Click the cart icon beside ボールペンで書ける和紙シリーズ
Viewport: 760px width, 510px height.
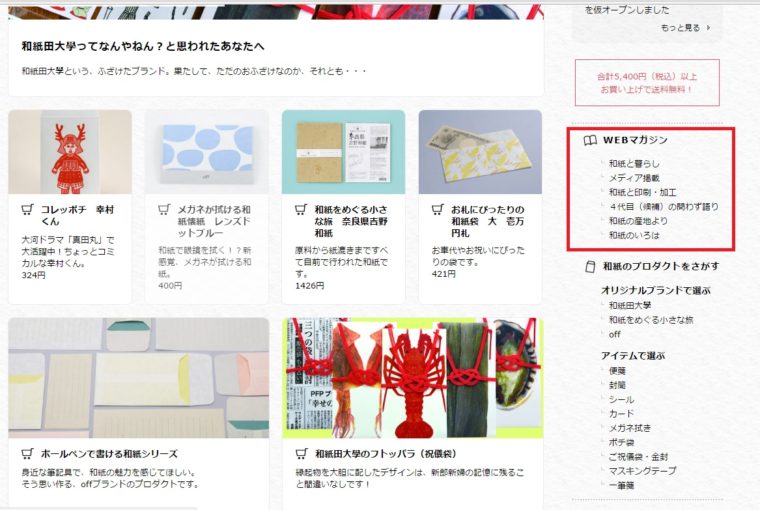tap(27, 452)
